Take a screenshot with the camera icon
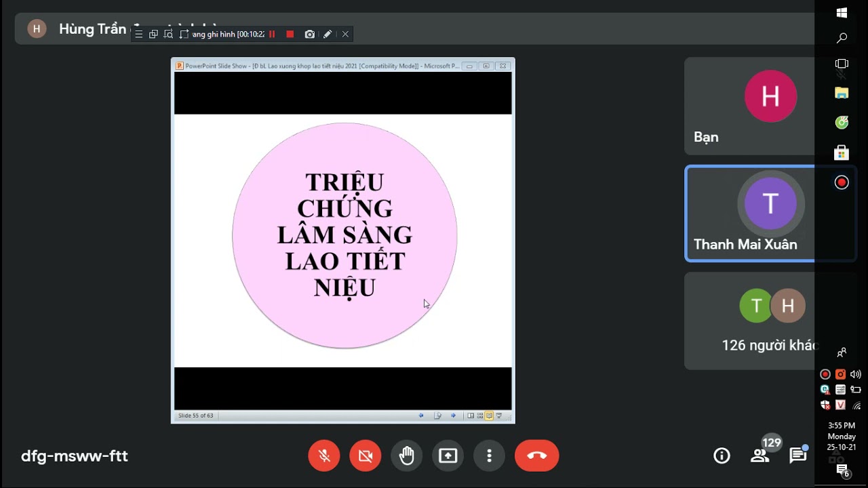Screen dimensions: 868x488 point(310,34)
